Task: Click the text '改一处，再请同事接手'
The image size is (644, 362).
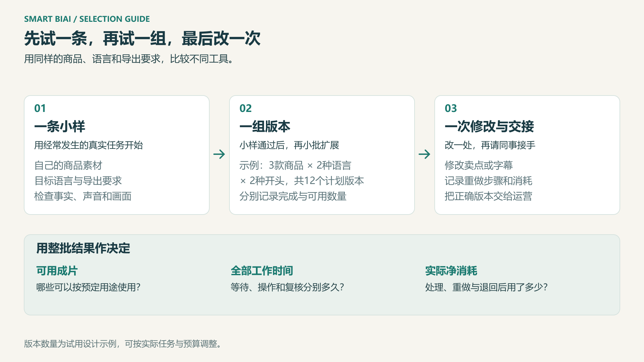Action: coord(490,145)
